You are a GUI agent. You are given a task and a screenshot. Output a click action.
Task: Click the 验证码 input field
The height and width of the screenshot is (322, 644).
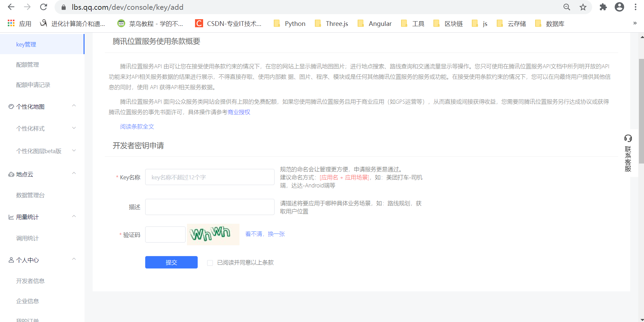(x=165, y=234)
